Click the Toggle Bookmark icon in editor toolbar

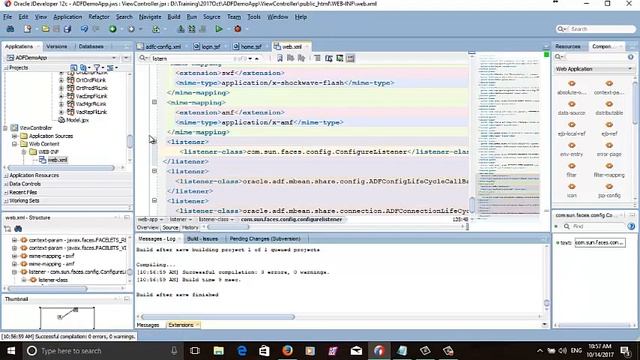(280, 58)
